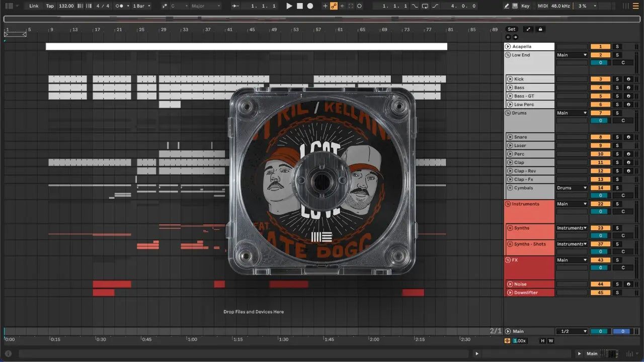Click the Kick track launch icon
Viewport: 644px width, 362px height.
click(510, 79)
